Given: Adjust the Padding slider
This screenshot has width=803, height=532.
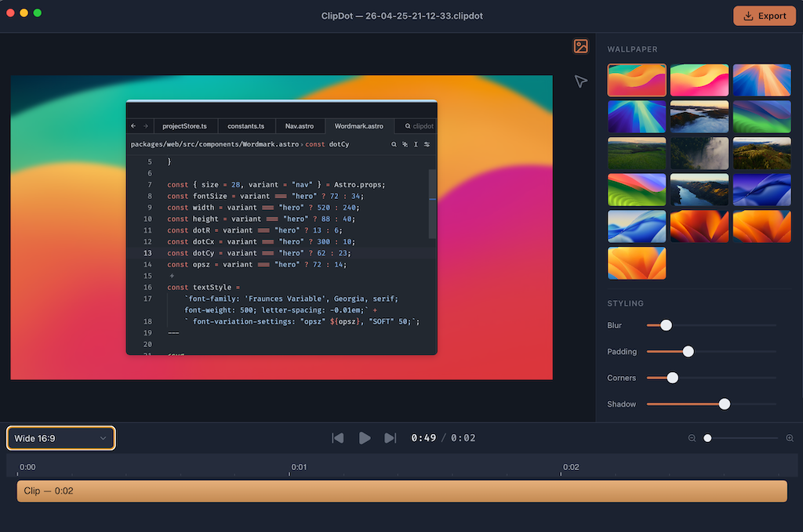Looking at the screenshot, I should click(688, 351).
